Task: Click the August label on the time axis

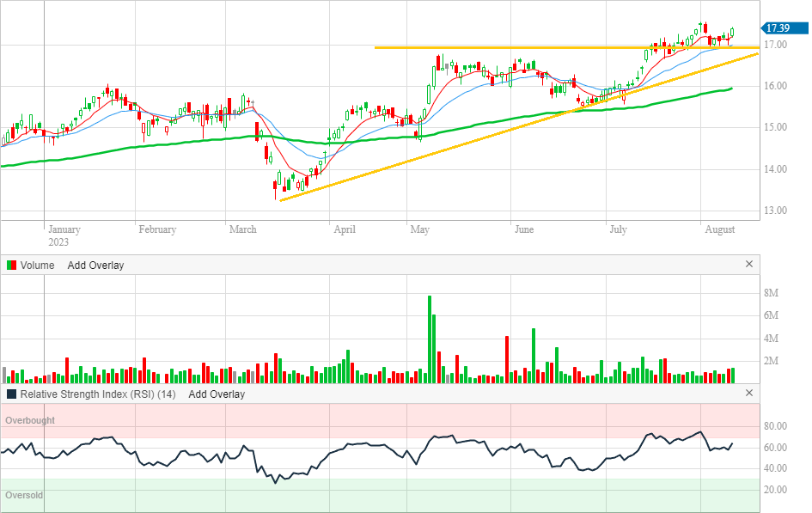Action: (719, 229)
